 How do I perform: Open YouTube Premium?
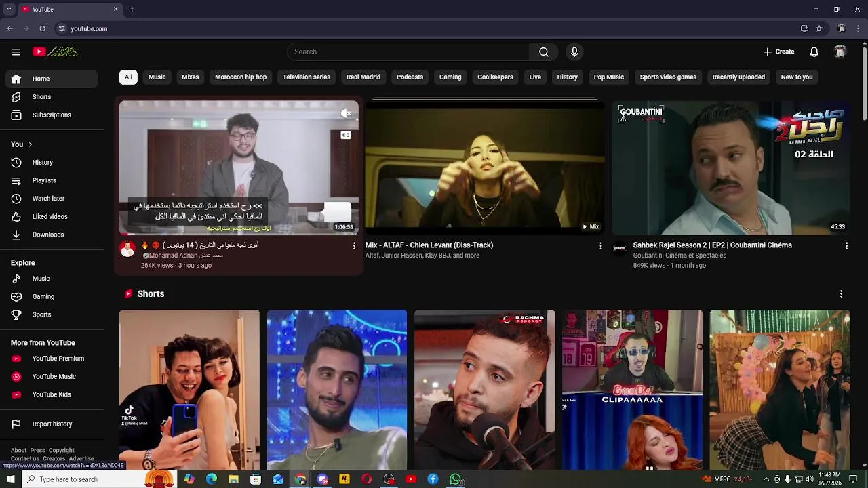tap(52, 359)
